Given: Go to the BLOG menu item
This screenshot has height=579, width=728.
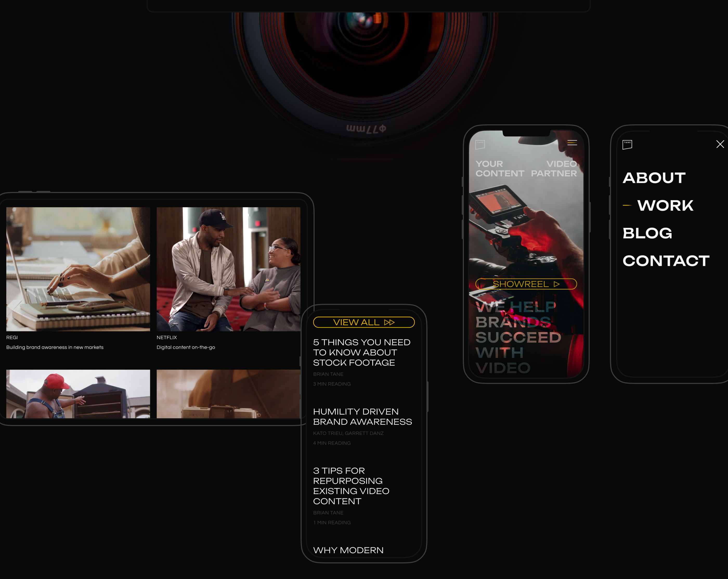Looking at the screenshot, I should point(647,233).
